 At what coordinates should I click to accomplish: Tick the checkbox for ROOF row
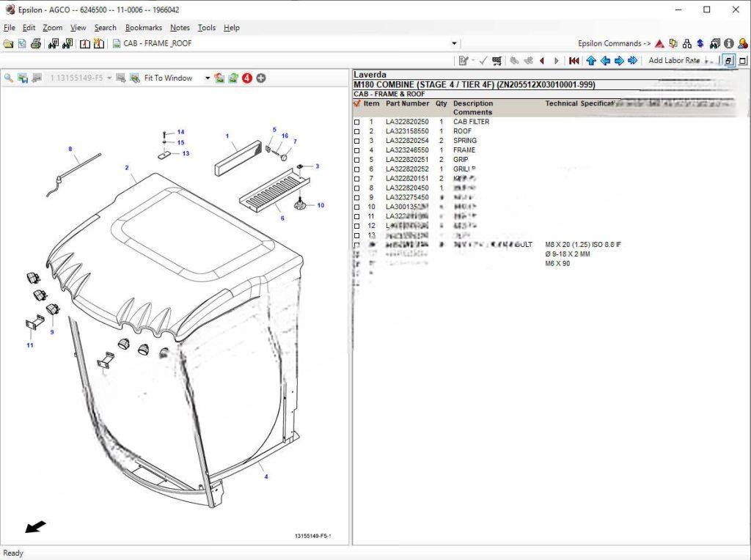pos(357,132)
